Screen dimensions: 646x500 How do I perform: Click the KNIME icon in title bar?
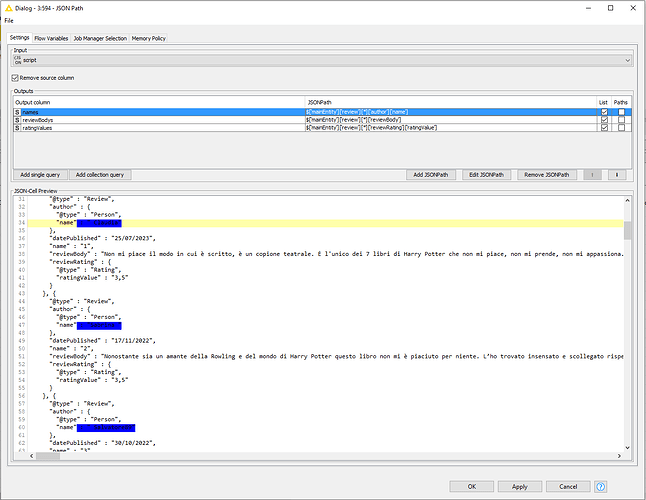(x=8, y=7)
